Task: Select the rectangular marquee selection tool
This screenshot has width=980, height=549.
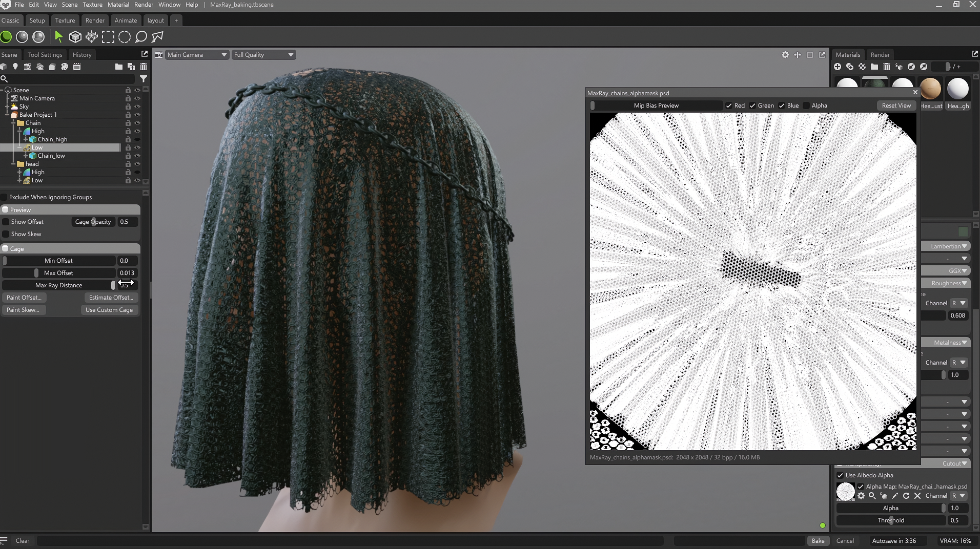Action: point(108,37)
